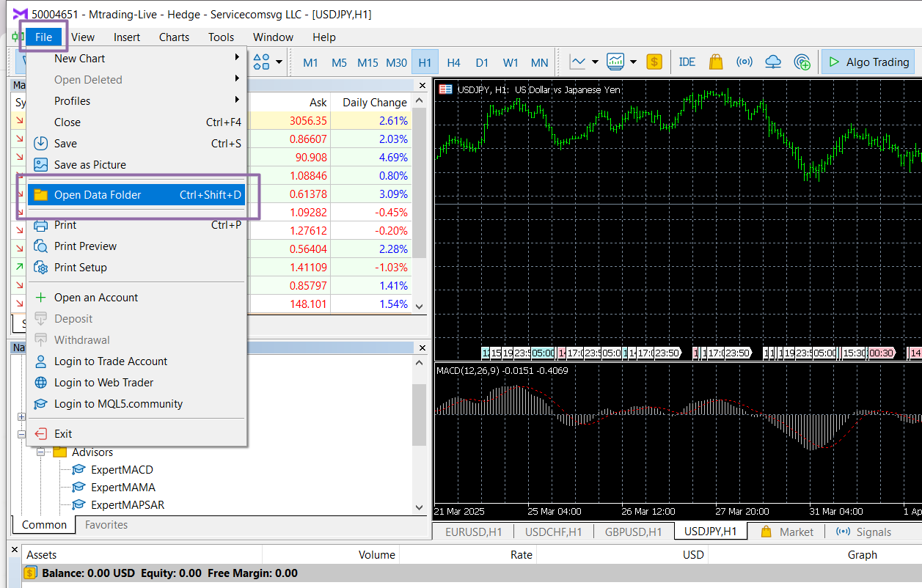Select the H1 timeframe
The image size is (922, 588).
point(425,62)
